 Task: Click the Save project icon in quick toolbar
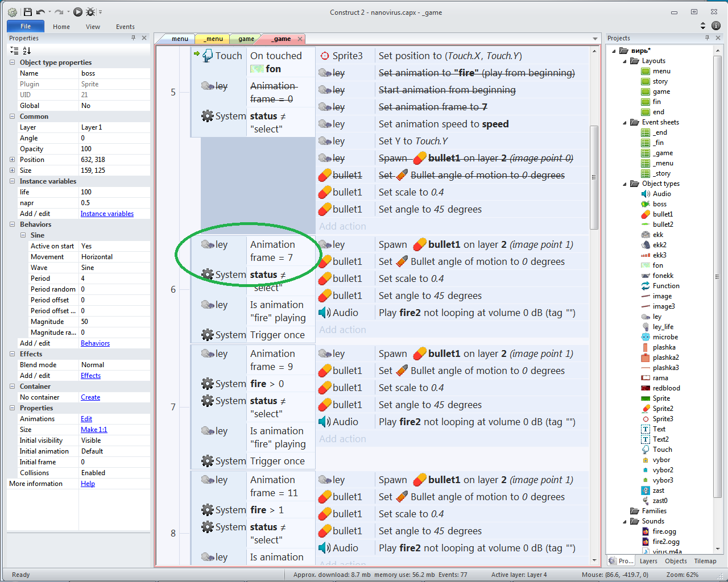[x=27, y=12]
